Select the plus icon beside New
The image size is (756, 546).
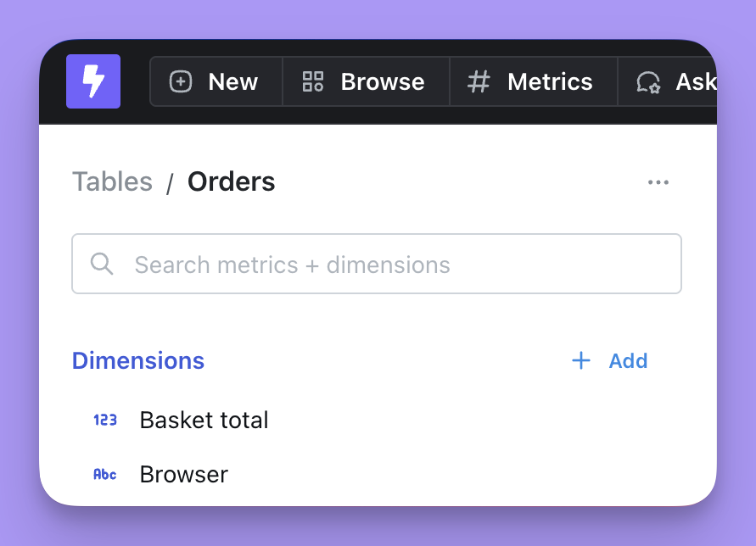[180, 81]
